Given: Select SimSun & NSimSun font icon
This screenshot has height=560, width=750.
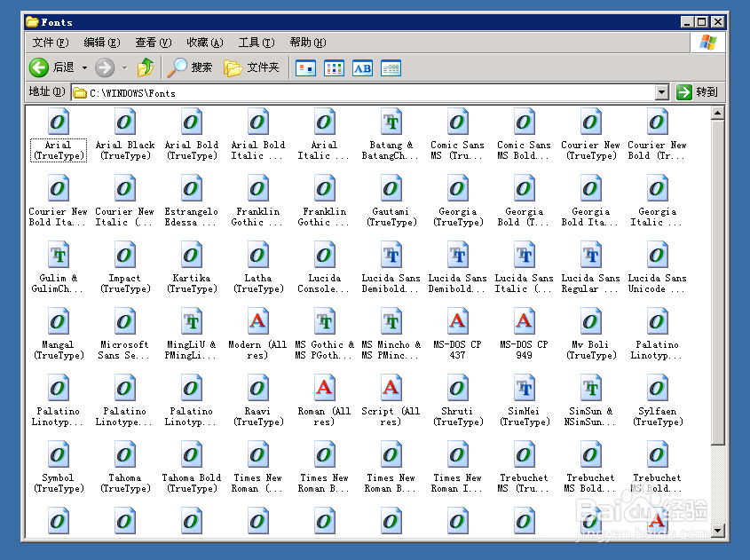Looking at the screenshot, I should [590, 388].
